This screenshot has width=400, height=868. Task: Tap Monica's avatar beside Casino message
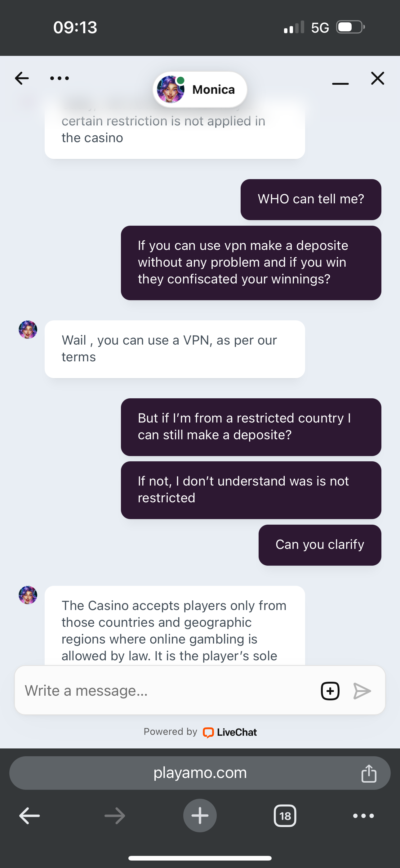(28, 595)
